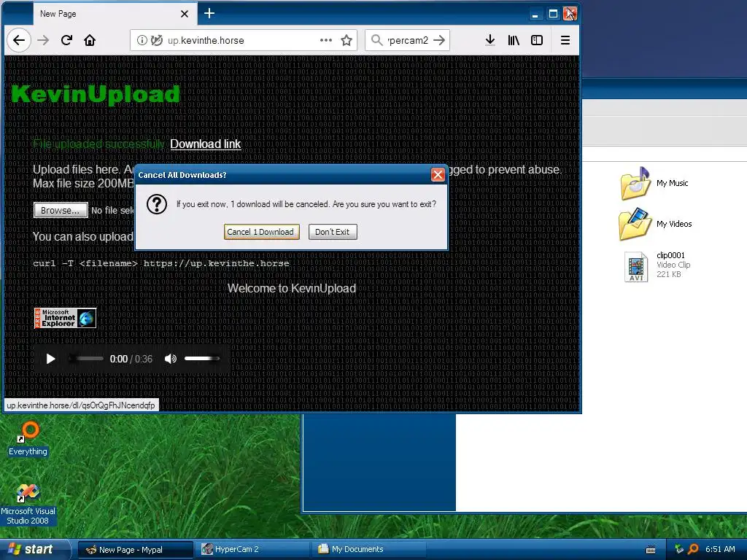The height and width of the screenshot is (560, 747).
Task: Open the browser home page
Action: [x=90, y=40]
